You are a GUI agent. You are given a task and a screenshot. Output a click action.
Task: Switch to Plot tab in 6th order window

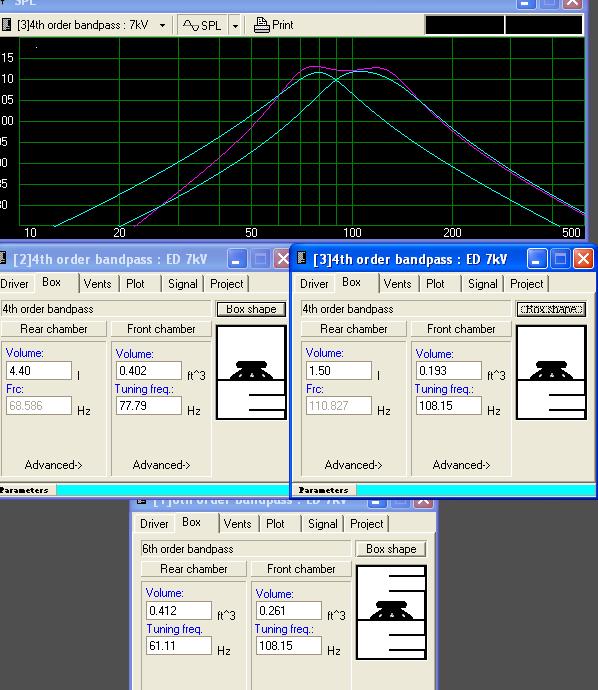[x=275, y=524]
